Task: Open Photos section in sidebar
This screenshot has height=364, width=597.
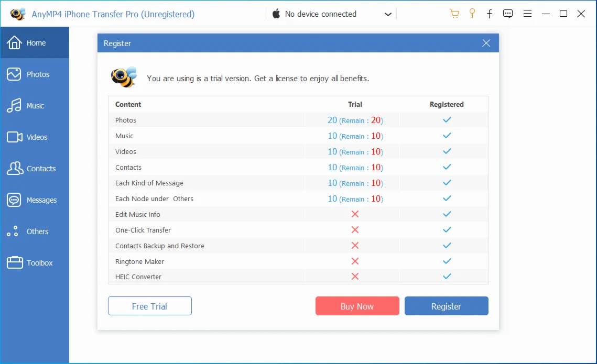Action: pyautogui.click(x=35, y=74)
